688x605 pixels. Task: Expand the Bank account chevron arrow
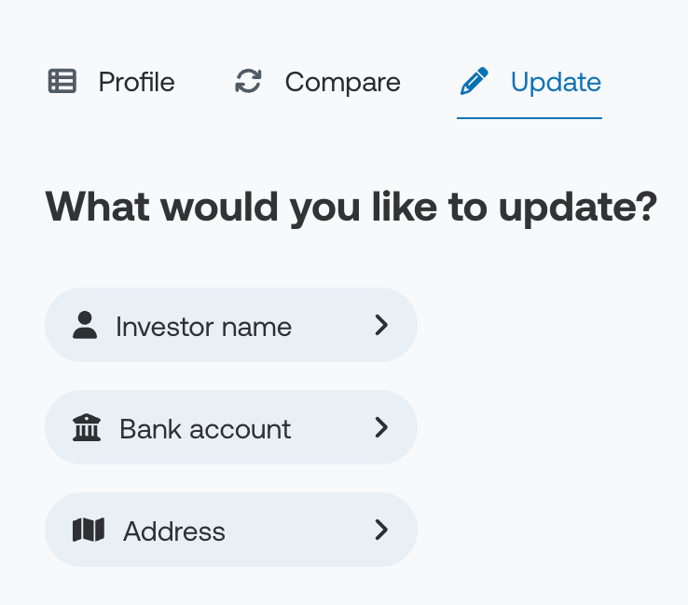click(381, 427)
